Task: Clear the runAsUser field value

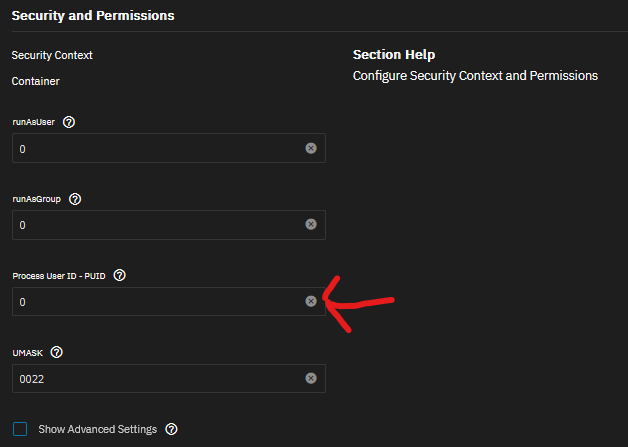Action: 311,148
